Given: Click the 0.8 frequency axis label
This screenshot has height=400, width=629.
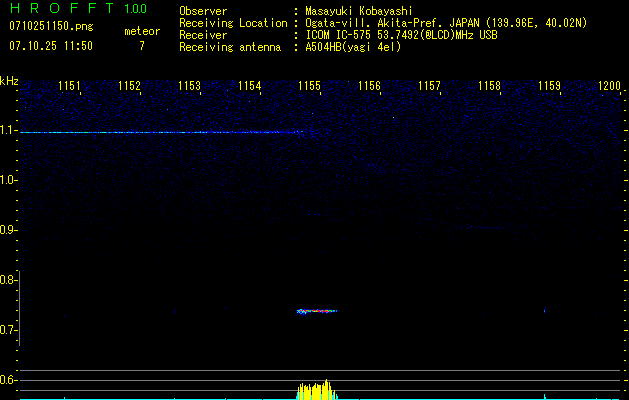Looking at the screenshot, I should (8, 280).
